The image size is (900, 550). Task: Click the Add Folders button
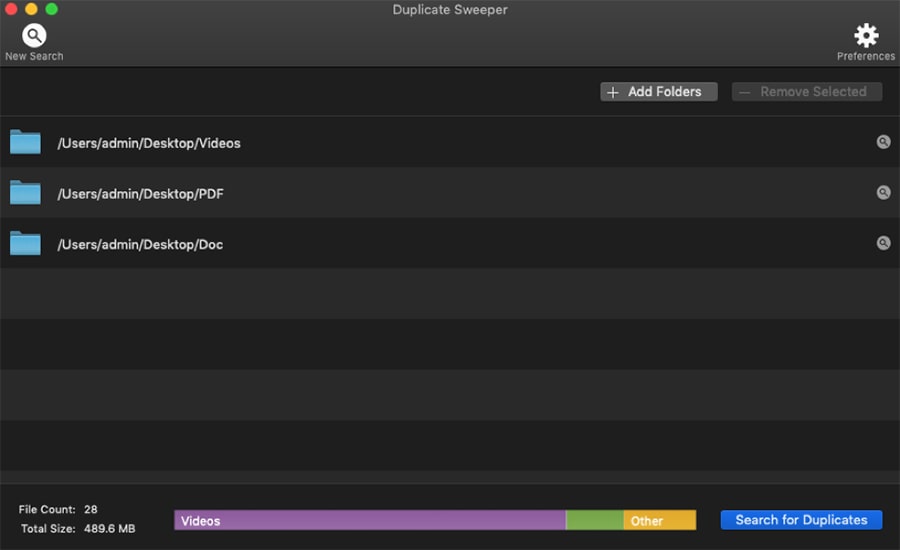pos(658,92)
